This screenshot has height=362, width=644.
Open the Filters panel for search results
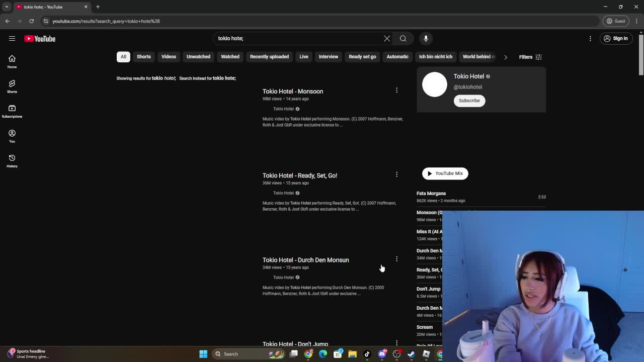pos(530,57)
